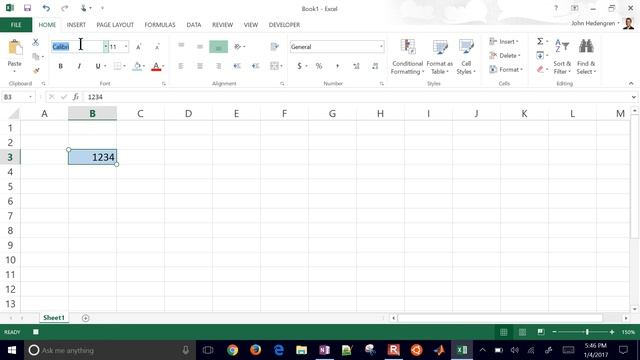Screen dimensions: 640x360
Task: Add a new sheet with the plus button
Action: coord(85,318)
